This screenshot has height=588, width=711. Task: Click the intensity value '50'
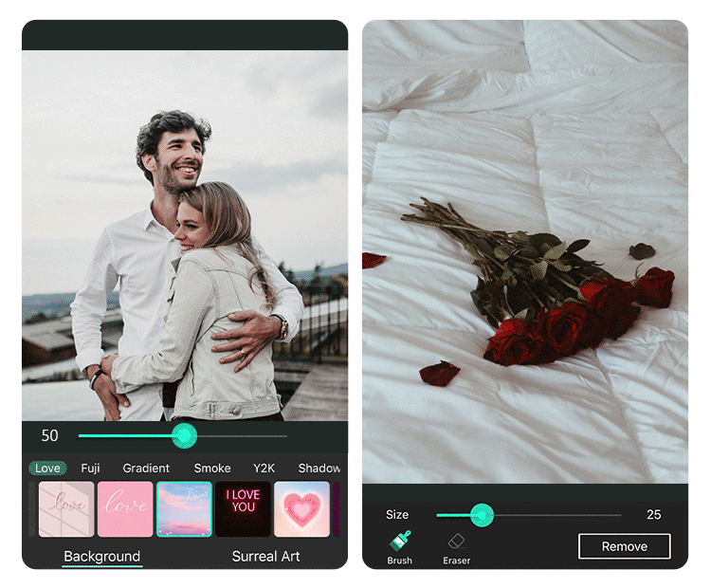coord(50,435)
